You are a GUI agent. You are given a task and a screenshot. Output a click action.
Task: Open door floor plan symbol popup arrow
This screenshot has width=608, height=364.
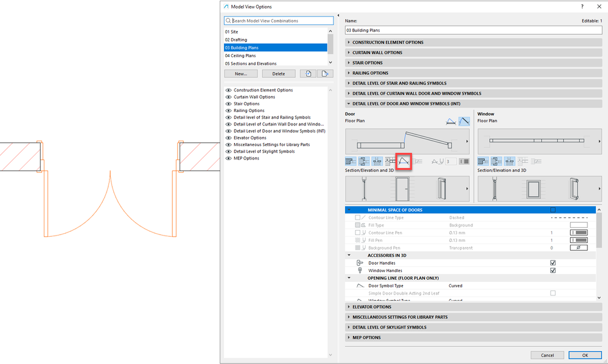(x=467, y=141)
